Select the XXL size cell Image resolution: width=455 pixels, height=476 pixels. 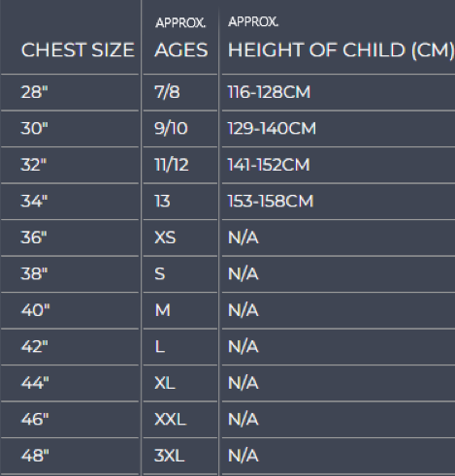pos(170,420)
